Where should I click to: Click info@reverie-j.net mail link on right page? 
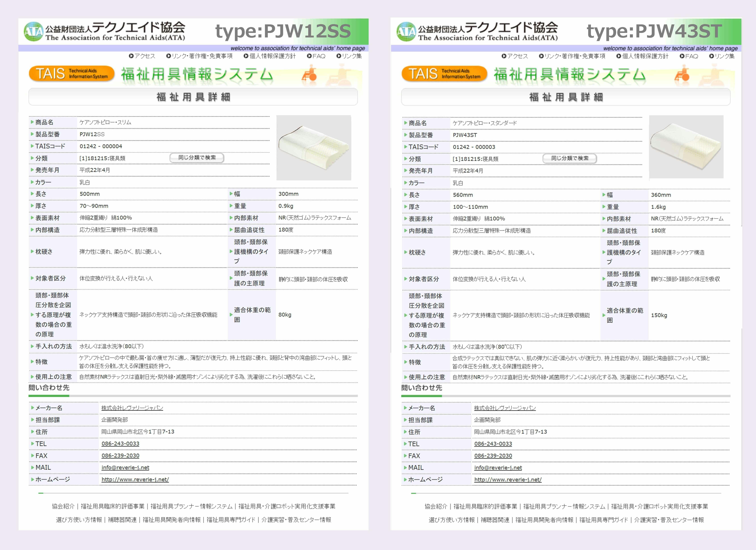[x=498, y=468]
